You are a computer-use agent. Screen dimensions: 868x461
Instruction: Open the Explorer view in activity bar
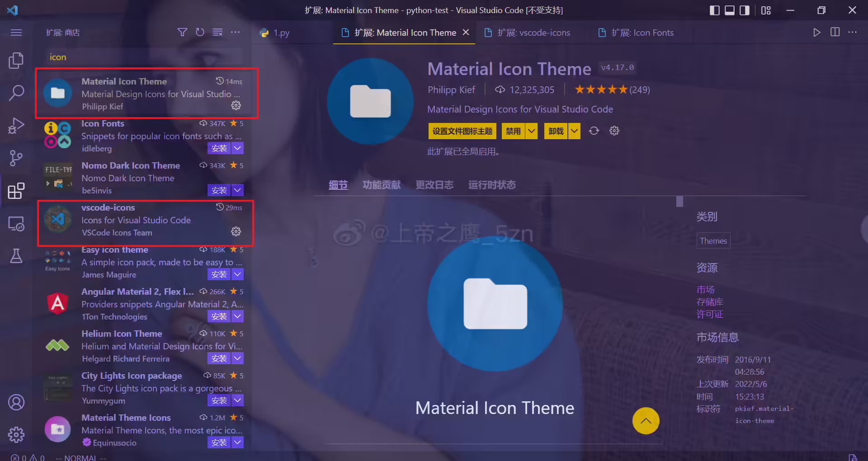point(16,60)
